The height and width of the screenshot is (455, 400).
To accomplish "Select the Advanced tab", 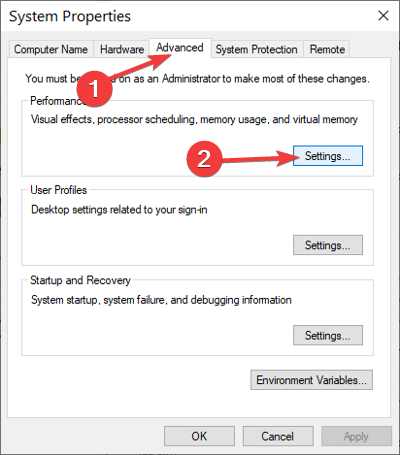I will (x=180, y=48).
